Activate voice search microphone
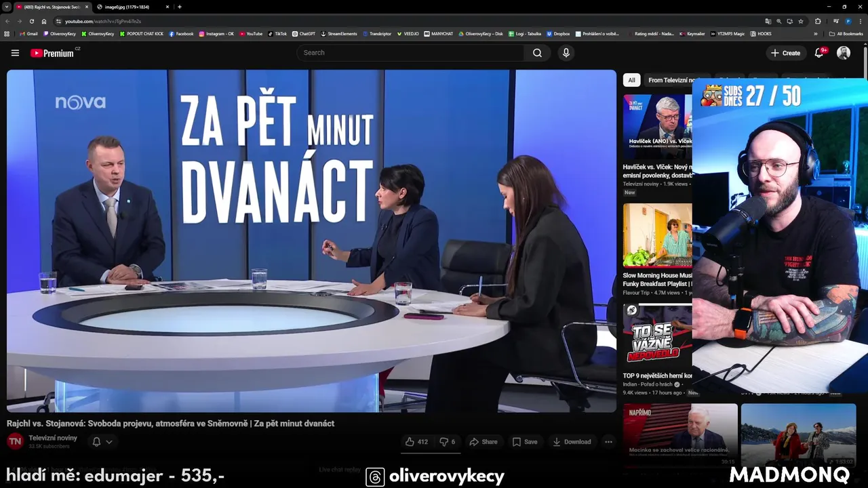This screenshot has width=868, height=488. [566, 53]
